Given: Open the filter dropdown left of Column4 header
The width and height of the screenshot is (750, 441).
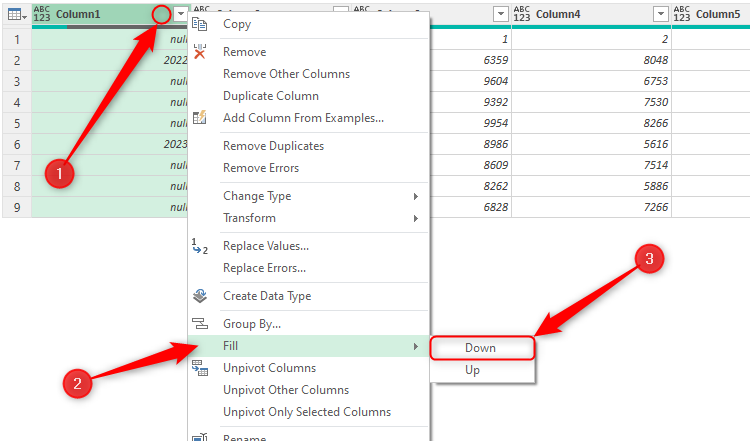Looking at the screenshot, I should (500, 14).
